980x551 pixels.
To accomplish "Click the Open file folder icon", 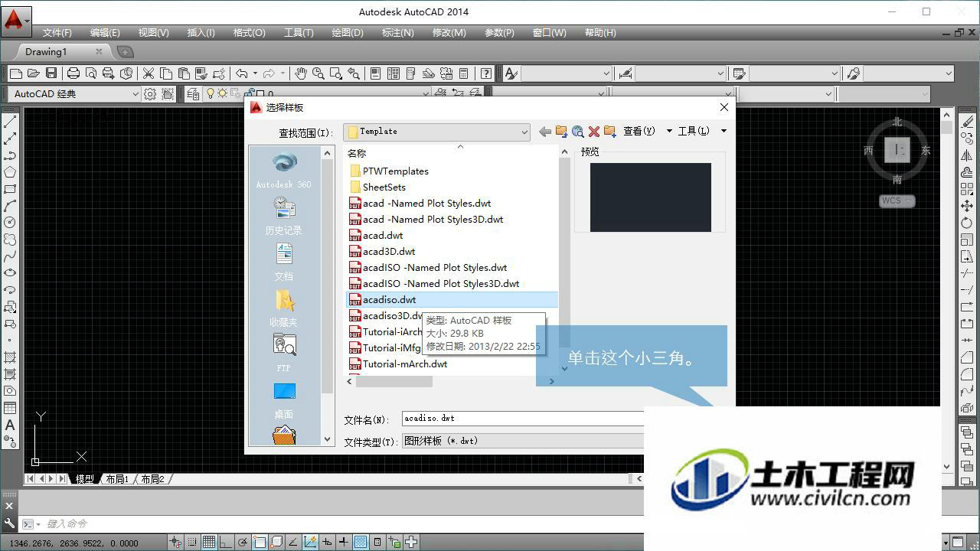I will 33,73.
